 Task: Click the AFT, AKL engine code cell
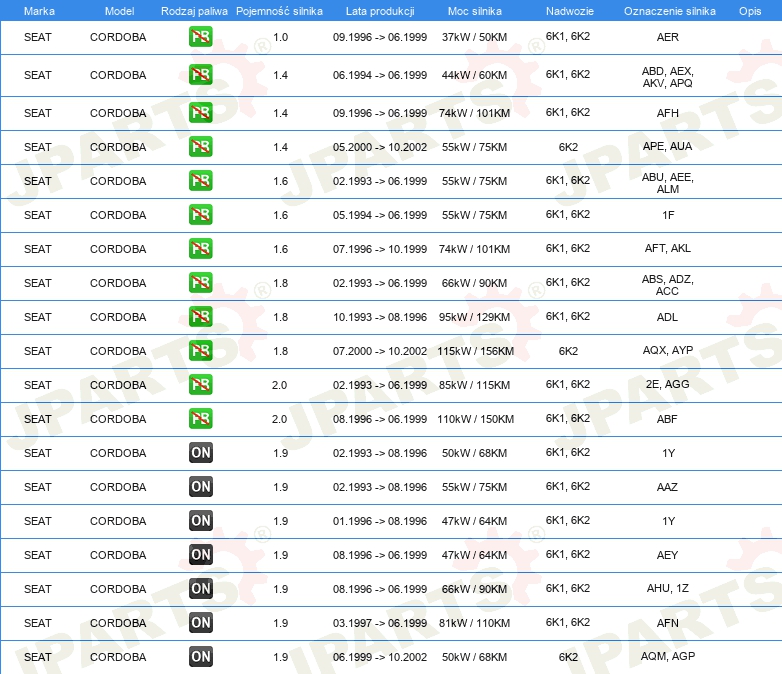[x=668, y=248]
